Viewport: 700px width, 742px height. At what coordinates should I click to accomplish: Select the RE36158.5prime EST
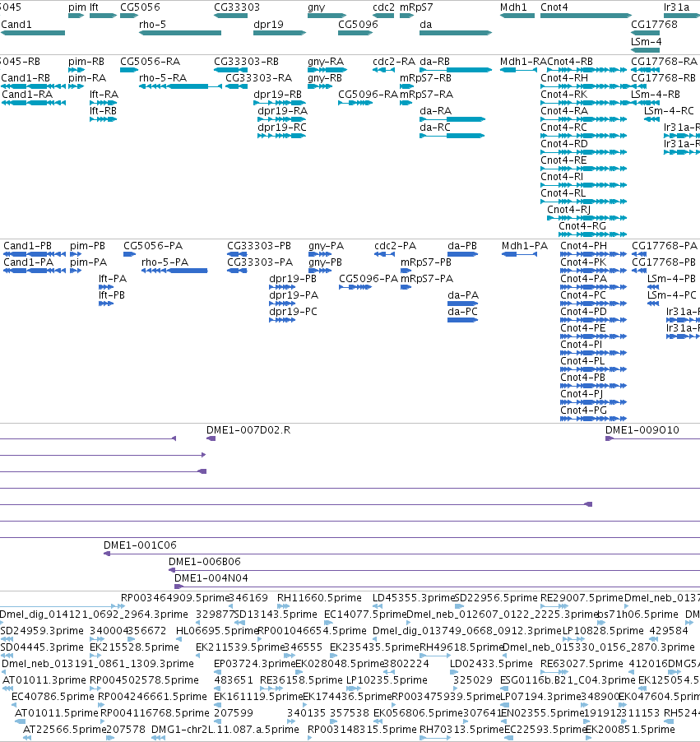[x=271, y=689]
